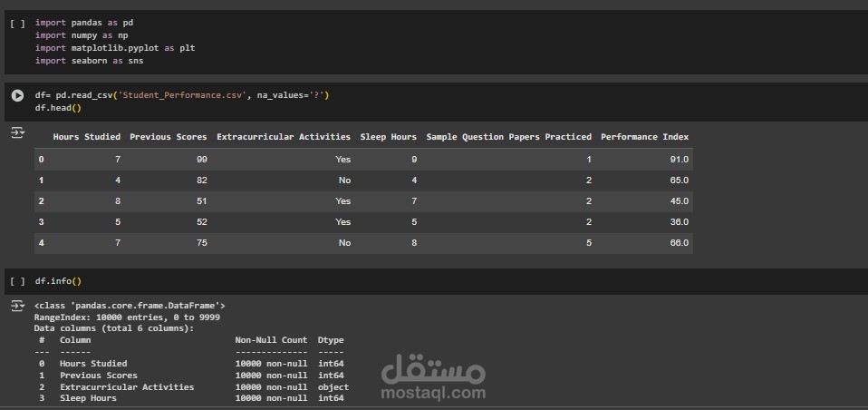Click 'RangeIndex: 10000 entries' output line

[128, 317]
